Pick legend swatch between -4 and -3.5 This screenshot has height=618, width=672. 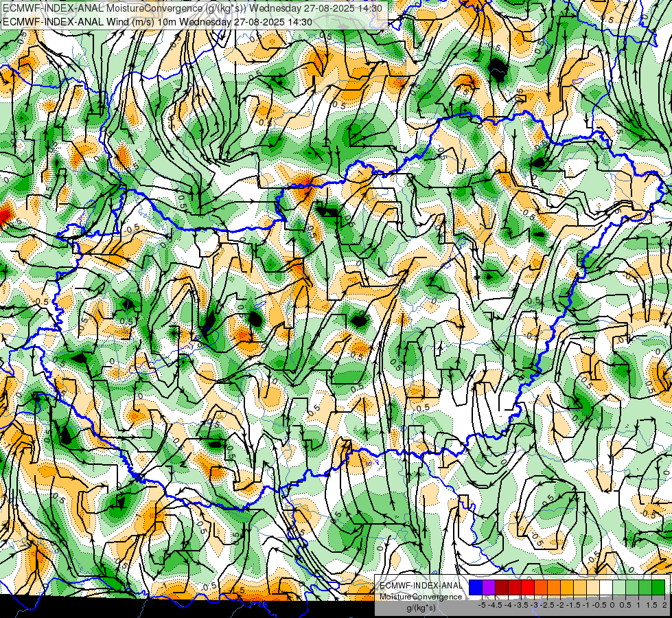(515, 588)
